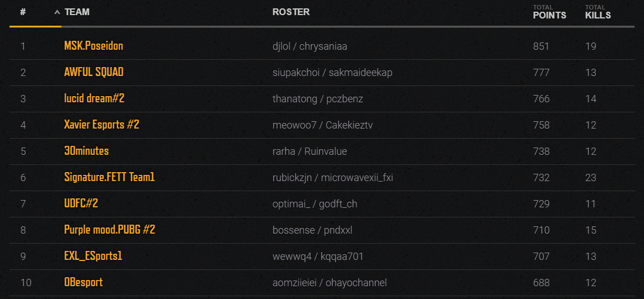Click the 30minutes team name

86,151
